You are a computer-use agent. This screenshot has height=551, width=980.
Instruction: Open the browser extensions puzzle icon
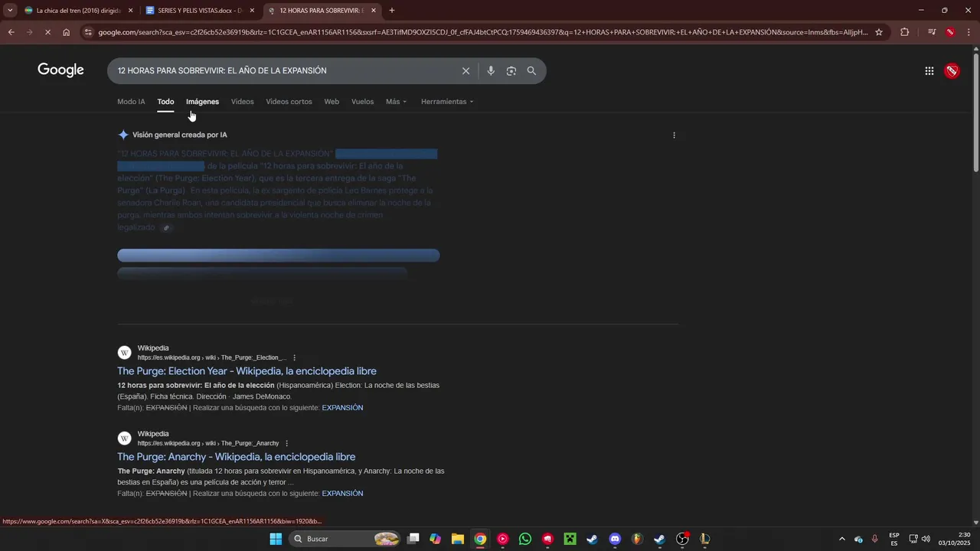tap(905, 32)
